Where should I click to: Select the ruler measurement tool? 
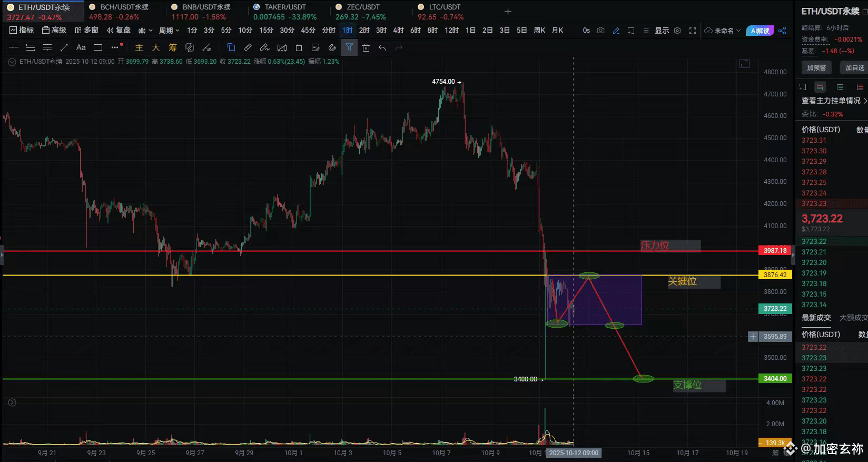click(x=248, y=47)
